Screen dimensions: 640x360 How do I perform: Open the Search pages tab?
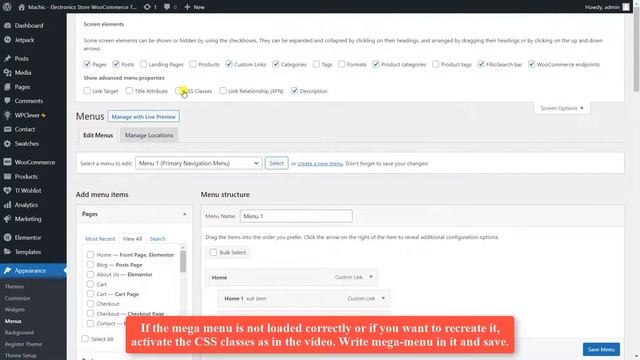coord(158,239)
